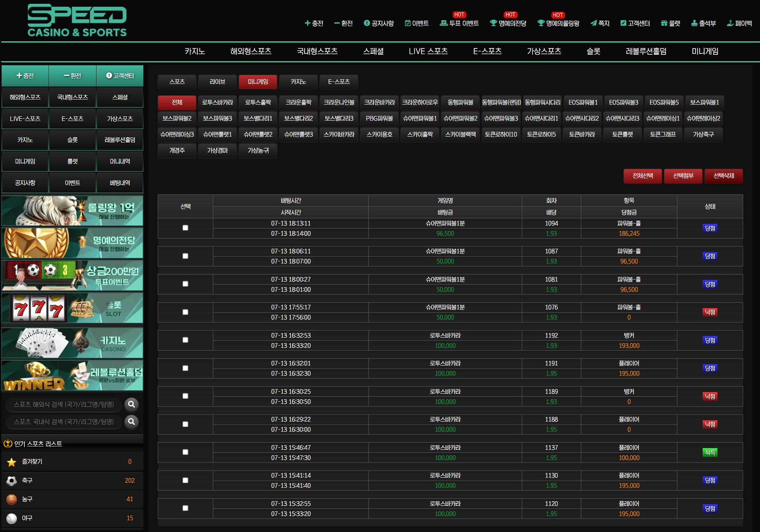Open 카지노 in the main navigation menu
Screen dimensions: 760x532
(195, 51)
